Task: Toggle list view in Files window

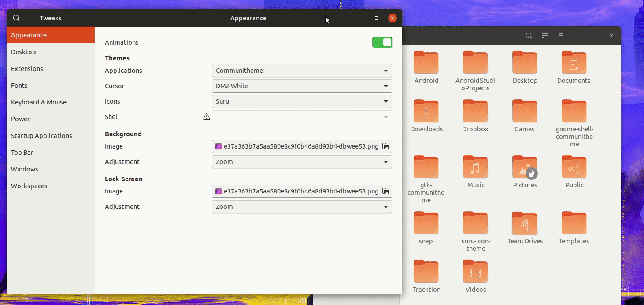Action: [545, 36]
